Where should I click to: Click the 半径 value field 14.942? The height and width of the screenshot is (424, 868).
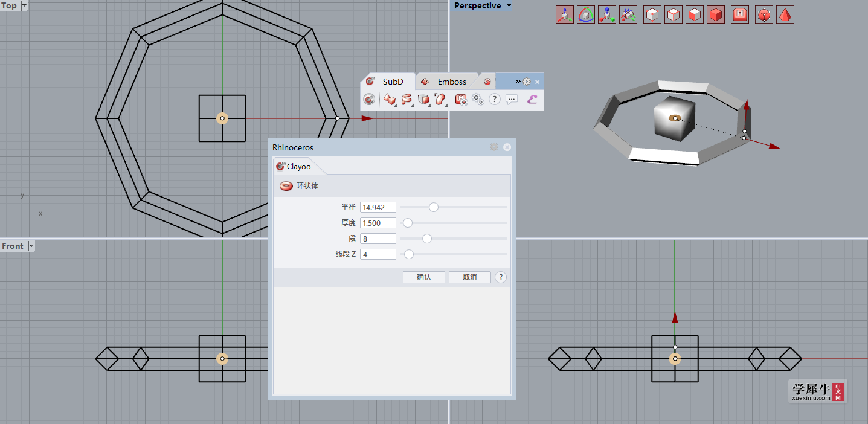(378, 207)
